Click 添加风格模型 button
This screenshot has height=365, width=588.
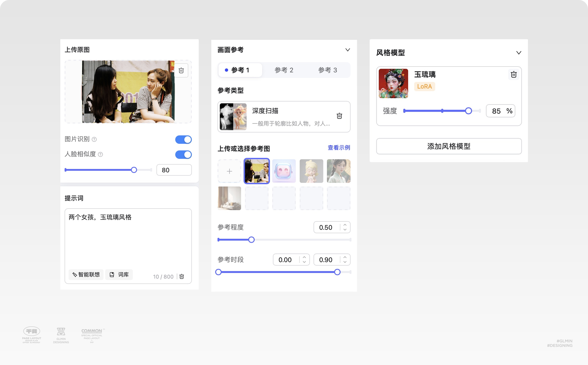(x=449, y=146)
